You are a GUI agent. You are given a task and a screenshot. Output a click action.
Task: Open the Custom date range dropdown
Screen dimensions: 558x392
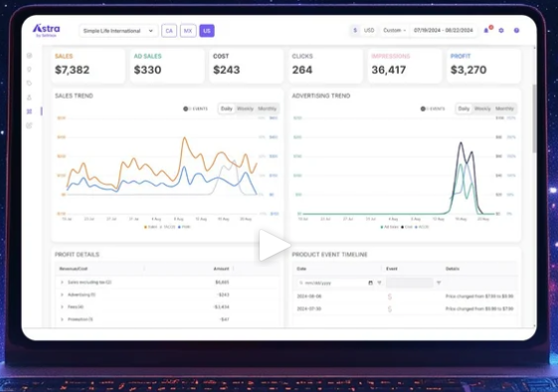pyautogui.click(x=394, y=31)
